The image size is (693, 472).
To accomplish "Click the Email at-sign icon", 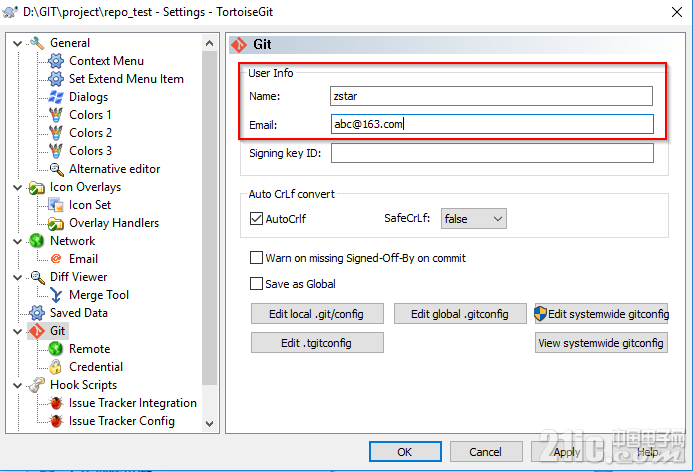I will [56, 259].
